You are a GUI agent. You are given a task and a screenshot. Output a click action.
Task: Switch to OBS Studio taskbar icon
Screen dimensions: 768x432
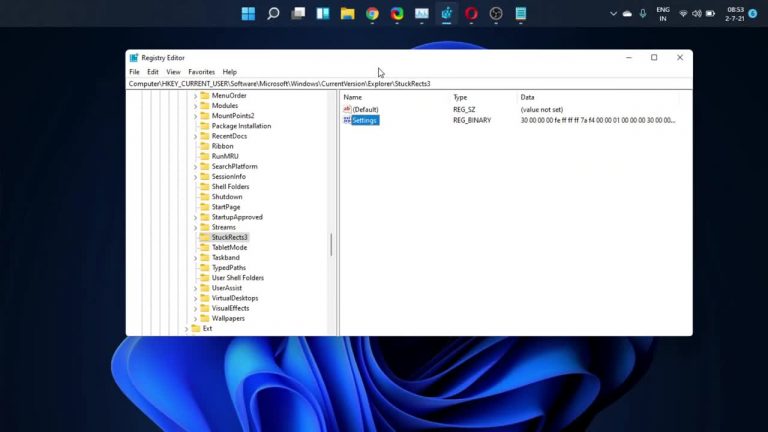496,14
